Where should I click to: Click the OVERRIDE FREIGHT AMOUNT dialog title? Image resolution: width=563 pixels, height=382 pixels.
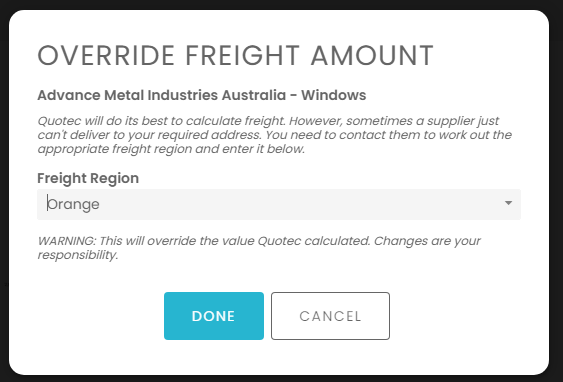pos(236,56)
